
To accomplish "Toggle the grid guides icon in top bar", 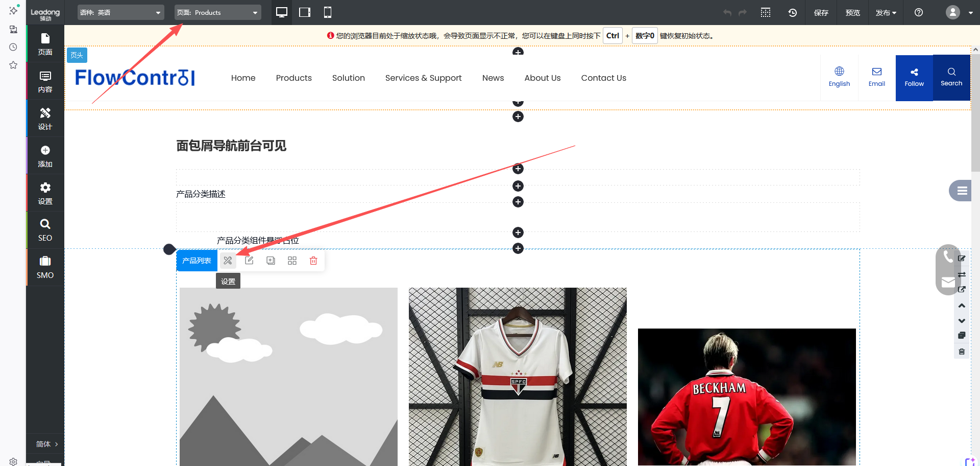I will pos(766,13).
